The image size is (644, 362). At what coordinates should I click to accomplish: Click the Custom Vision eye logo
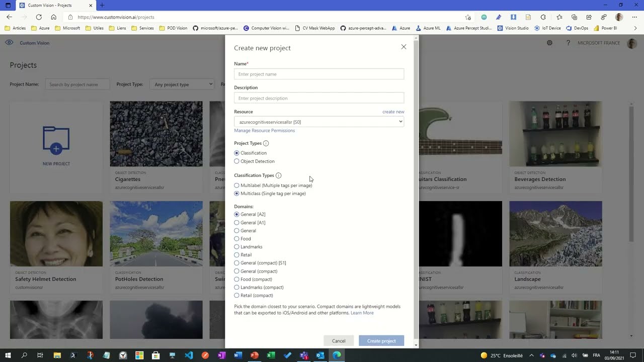[x=9, y=43]
